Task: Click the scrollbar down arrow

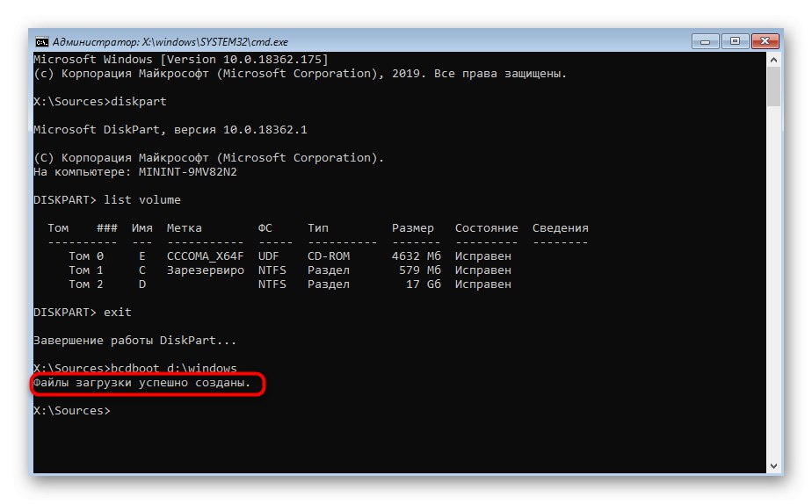Action: click(x=773, y=467)
